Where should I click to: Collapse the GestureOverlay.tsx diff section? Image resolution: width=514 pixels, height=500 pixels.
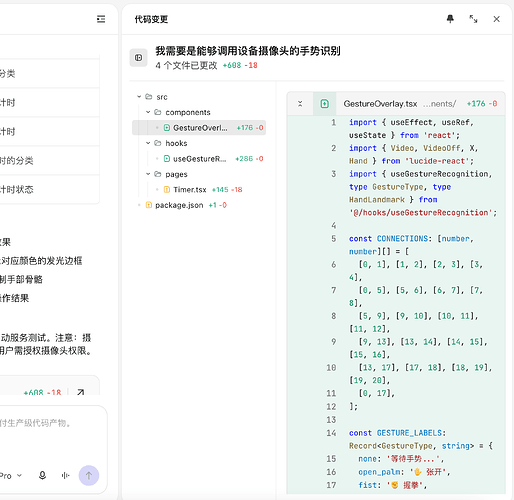click(300, 104)
